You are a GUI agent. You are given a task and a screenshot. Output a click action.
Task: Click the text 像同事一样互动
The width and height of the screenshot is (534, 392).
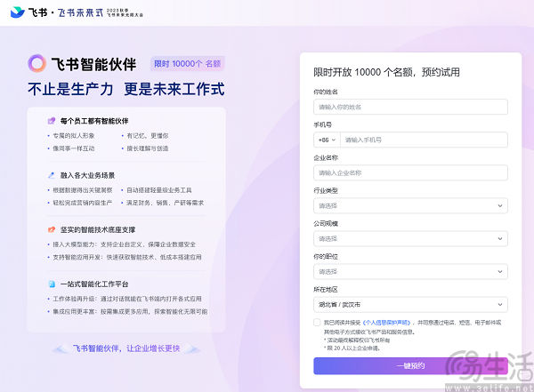74,148
